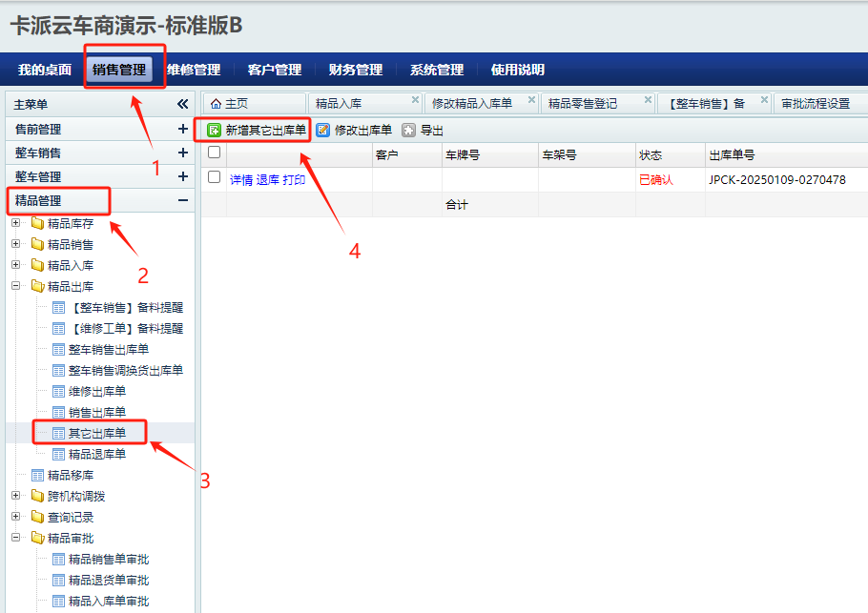Expand the 售前管理 section
The image size is (868, 613).
click(182, 129)
